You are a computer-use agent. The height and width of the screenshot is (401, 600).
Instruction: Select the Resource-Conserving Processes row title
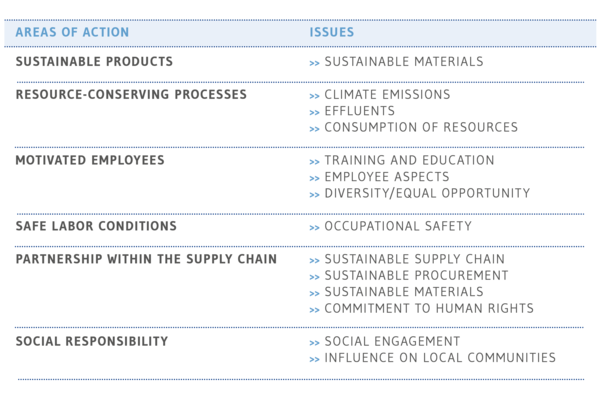click(x=131, y=95)
